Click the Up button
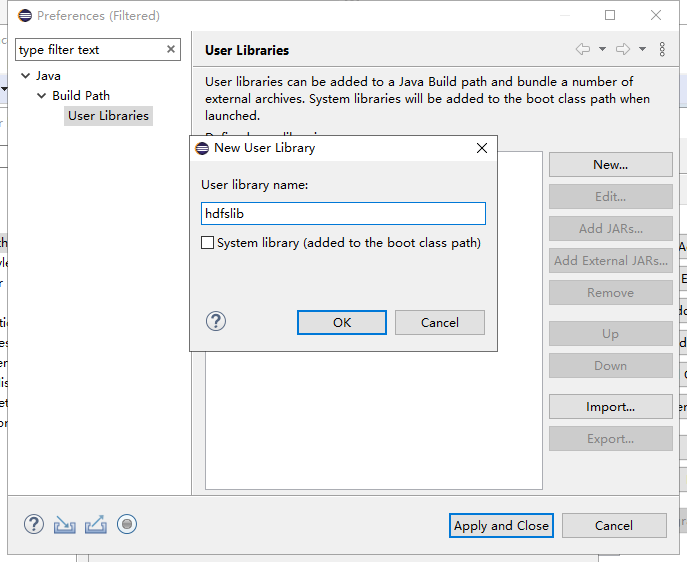Viewport: 687px width, 562px height. point(610,334)
